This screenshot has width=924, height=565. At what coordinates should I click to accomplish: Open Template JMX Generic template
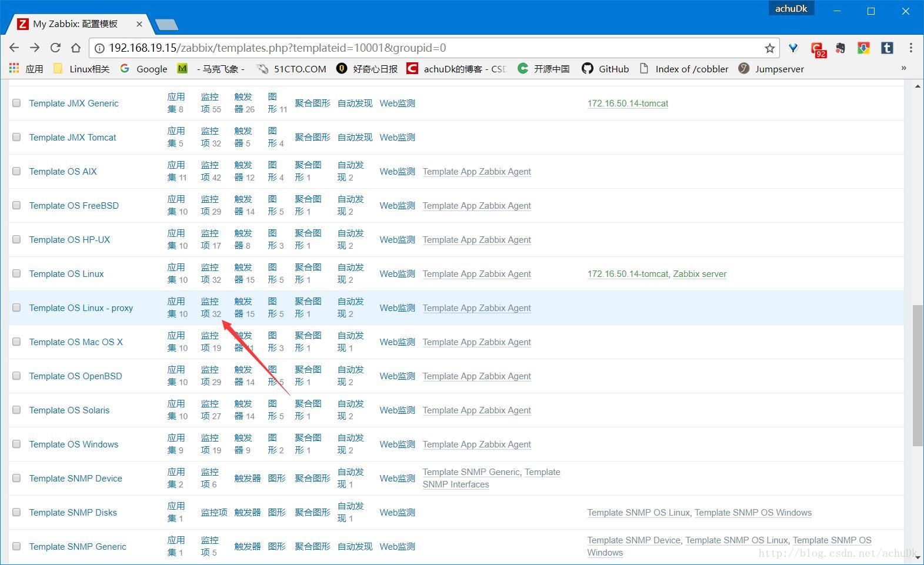[x=74, y=103]
